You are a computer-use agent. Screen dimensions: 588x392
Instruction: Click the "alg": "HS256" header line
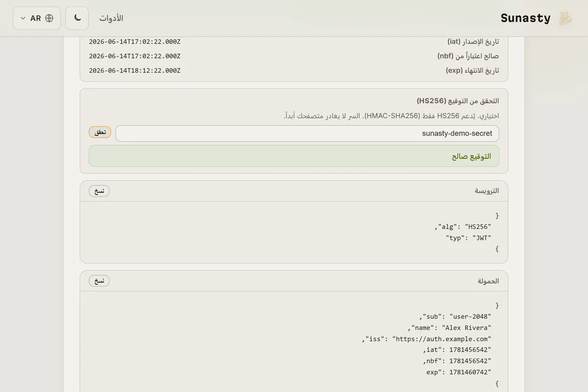pyautogui.click(x=463, y=227)
